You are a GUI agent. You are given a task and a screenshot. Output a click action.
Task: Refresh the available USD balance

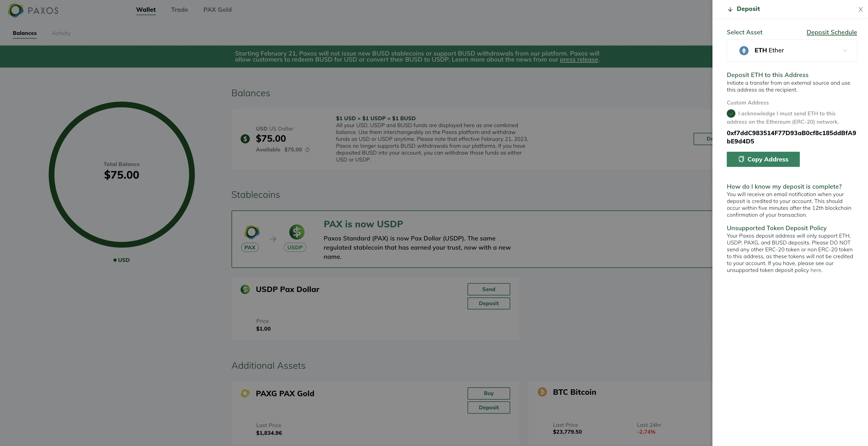pyautogui.click(x=307, y=150)
